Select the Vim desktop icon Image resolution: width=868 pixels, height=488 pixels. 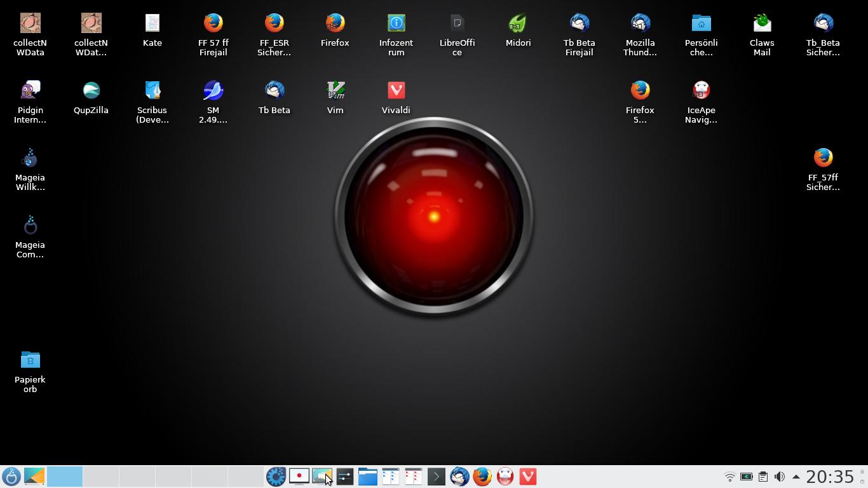(335, 97)
